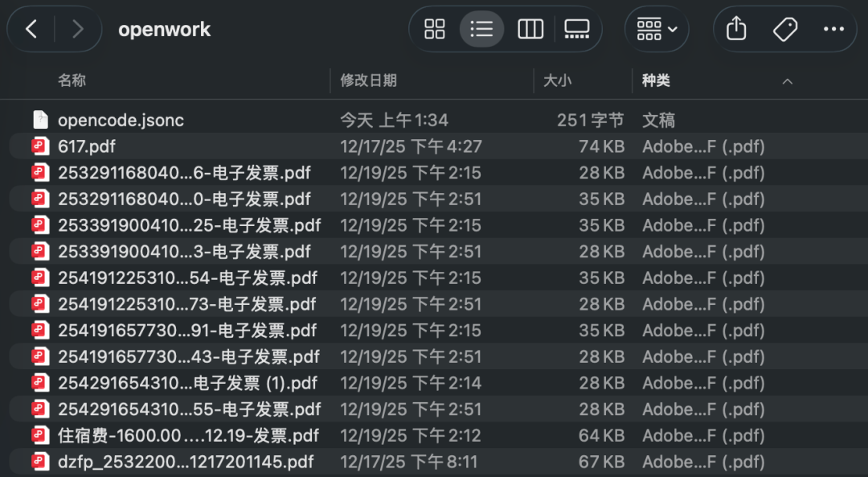Toggle sort direction arrow in 种类 column
868x477 pixels.
coord(788,81)
